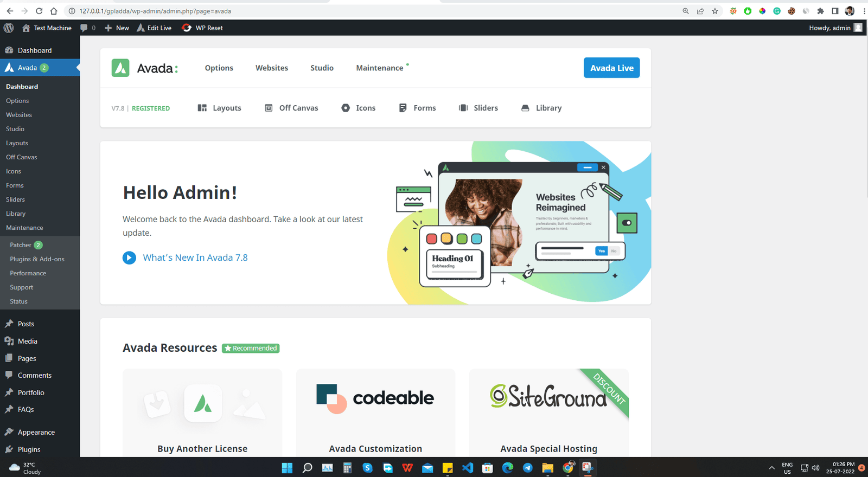Open the Windows Start menu
Image resolution: width=868 pixels, height=477 pixels.
pyautogui.click(x=288, y=467)
